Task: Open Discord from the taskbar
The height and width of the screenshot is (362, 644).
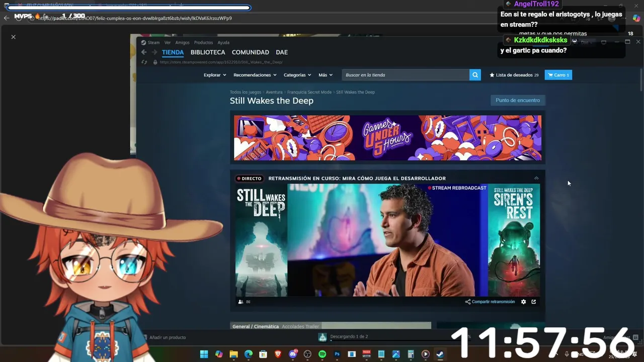Action: click(293, 354)
